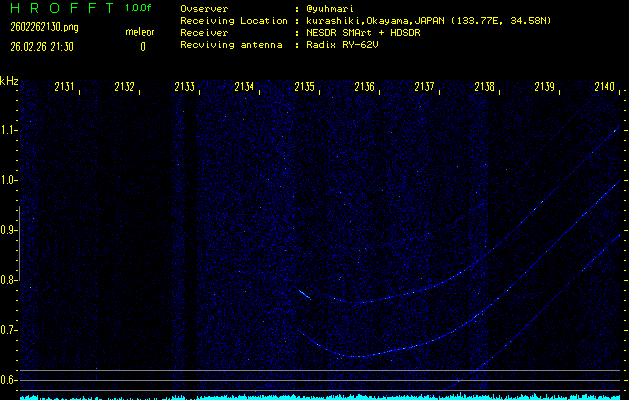Click the cyan signal level strip at bottom

314,396
